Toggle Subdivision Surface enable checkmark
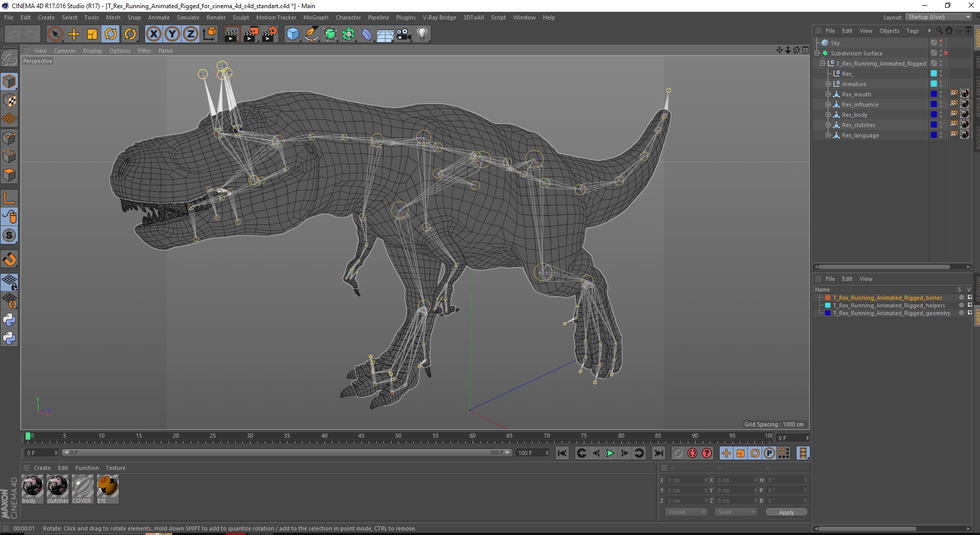980x535 pixels. [x=946, y=53]
